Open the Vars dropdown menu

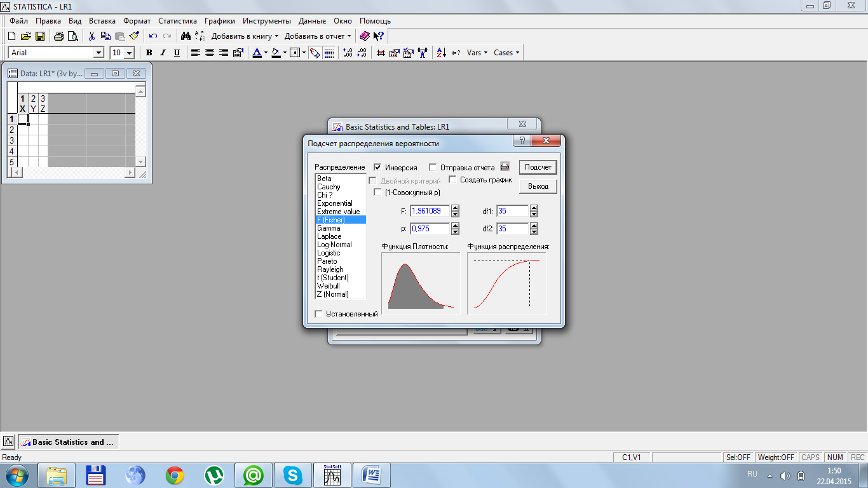click(x=477, y=53)
